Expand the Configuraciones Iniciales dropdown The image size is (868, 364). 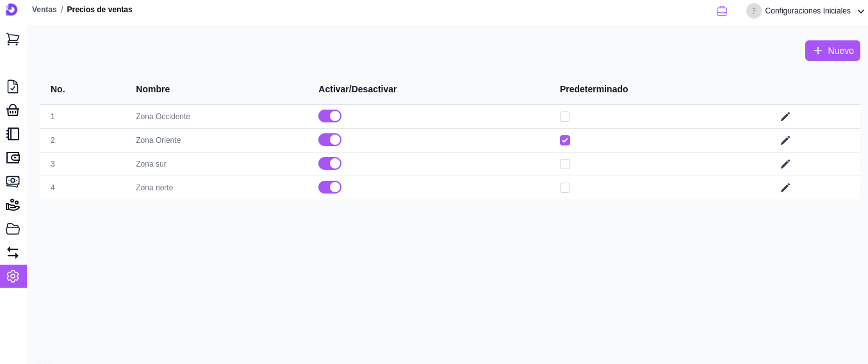(861, 11)
